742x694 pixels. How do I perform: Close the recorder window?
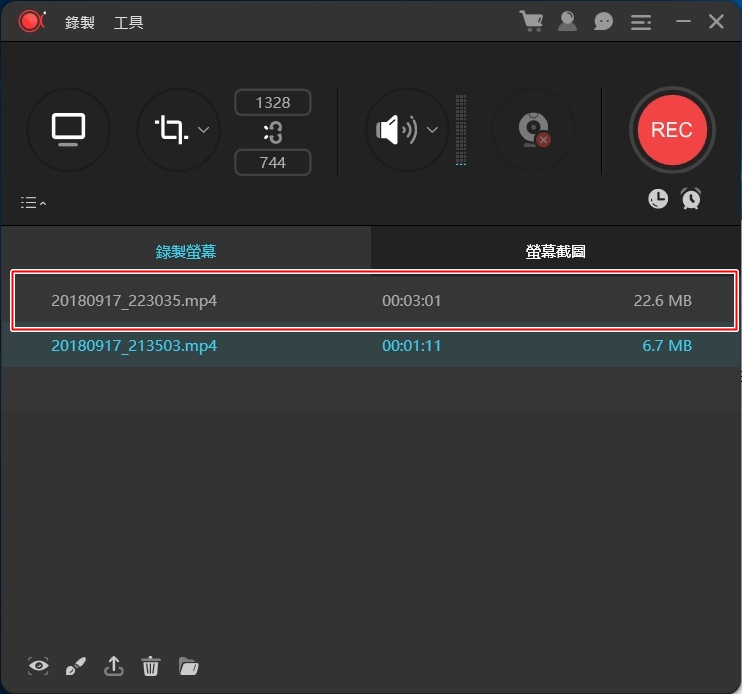(716, 21)
